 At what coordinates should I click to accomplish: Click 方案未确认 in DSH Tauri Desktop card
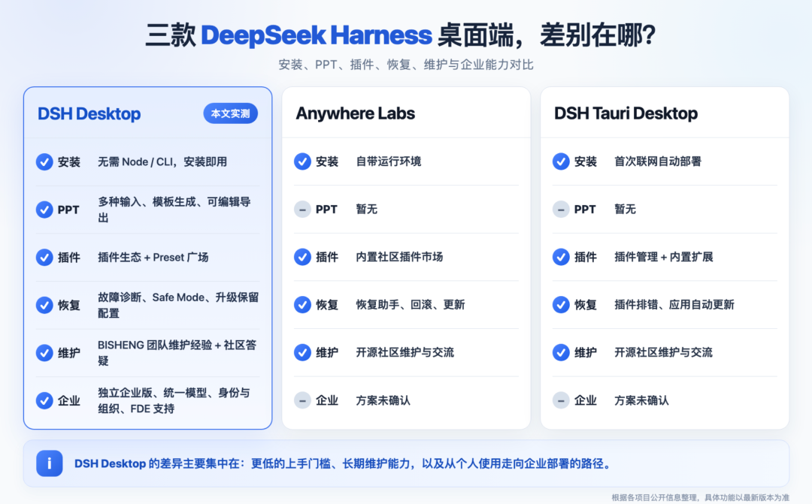[641, 400]
